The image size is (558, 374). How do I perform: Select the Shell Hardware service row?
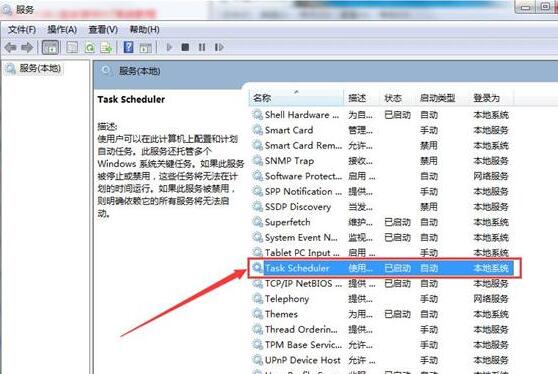click(381, 115)
